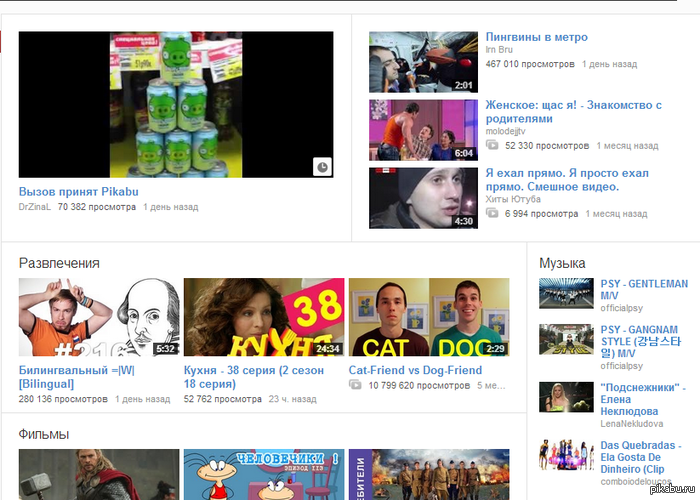700x500 pixels.
Task: Open the Музыка section heading
Action: [562, 263]
